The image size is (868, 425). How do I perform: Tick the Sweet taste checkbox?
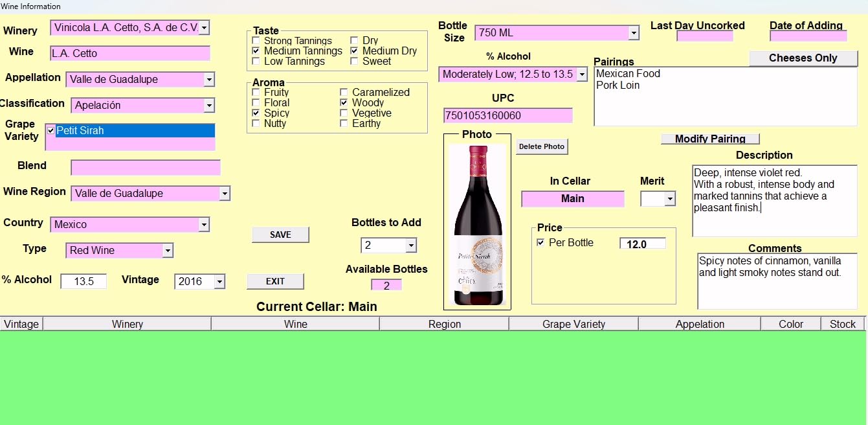point(354,61)
